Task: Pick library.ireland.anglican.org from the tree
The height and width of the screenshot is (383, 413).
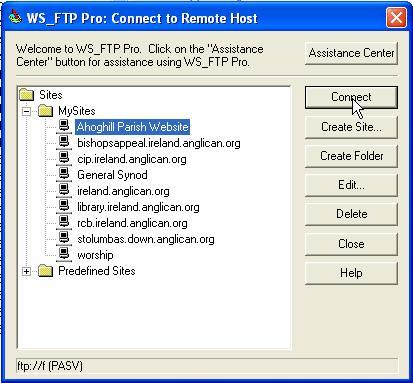Action: (x=138, y=207)
